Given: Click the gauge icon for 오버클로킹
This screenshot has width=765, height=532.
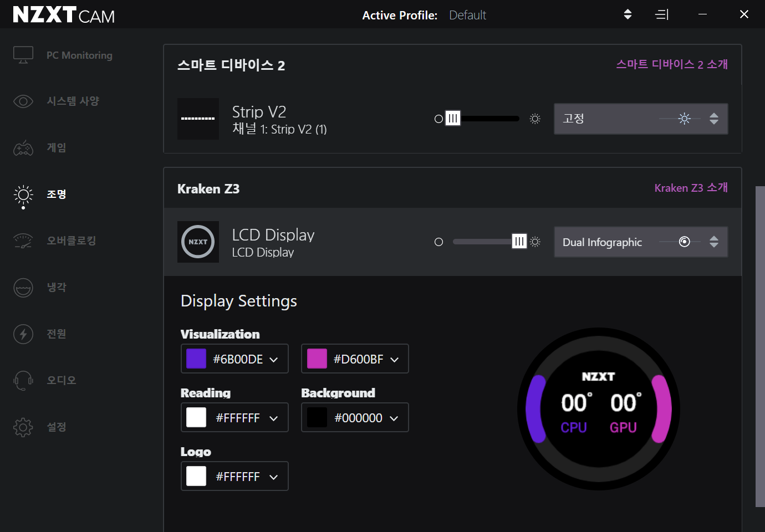Looking at the screenshot, I should pos(23,241).
